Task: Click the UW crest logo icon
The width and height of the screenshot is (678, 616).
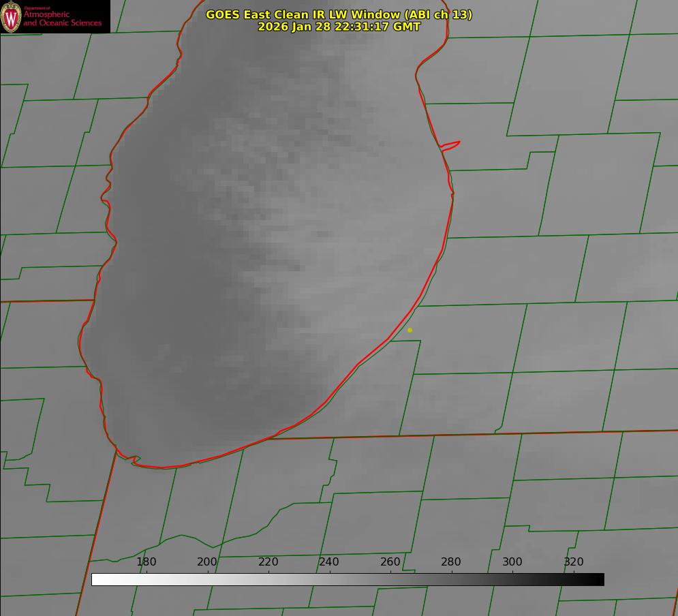Action: click(12, 16)
